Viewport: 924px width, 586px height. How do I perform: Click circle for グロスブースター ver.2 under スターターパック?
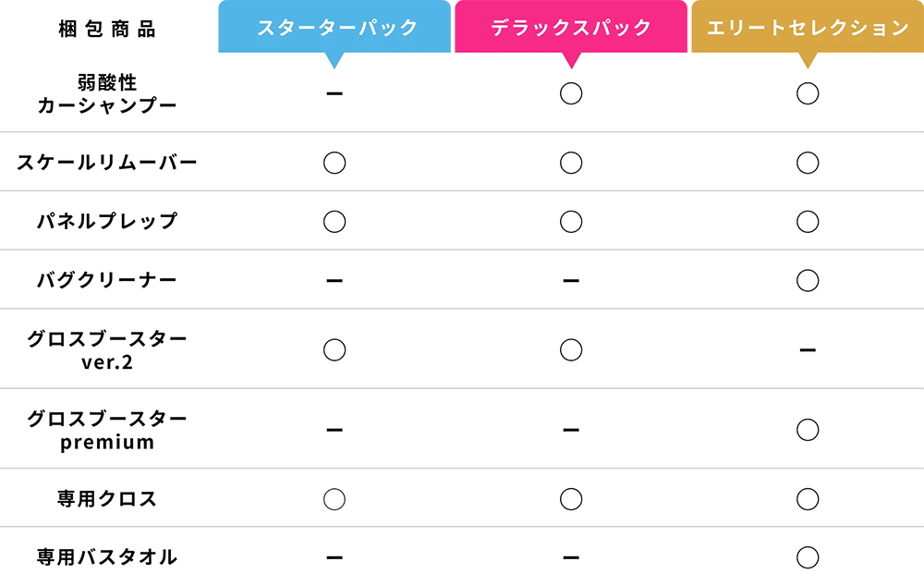(334, 349)
